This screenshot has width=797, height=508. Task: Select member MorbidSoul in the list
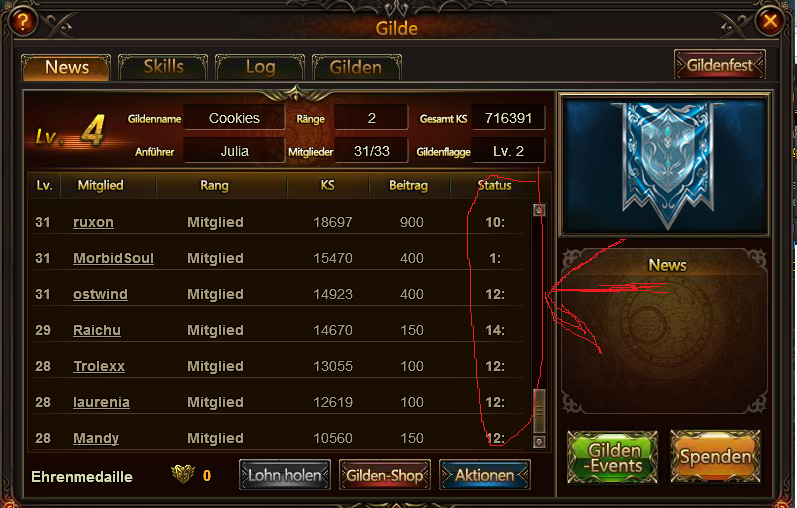pos(113,258)
